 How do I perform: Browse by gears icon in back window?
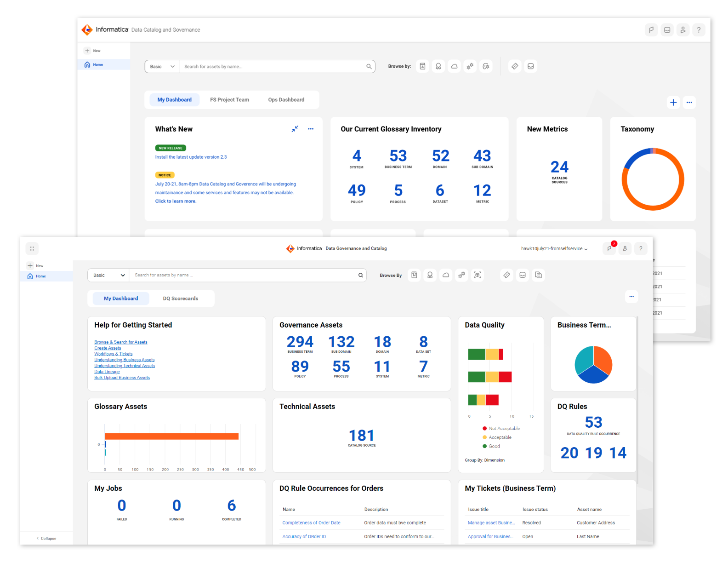pyautogui.click(x=470, y=66)
